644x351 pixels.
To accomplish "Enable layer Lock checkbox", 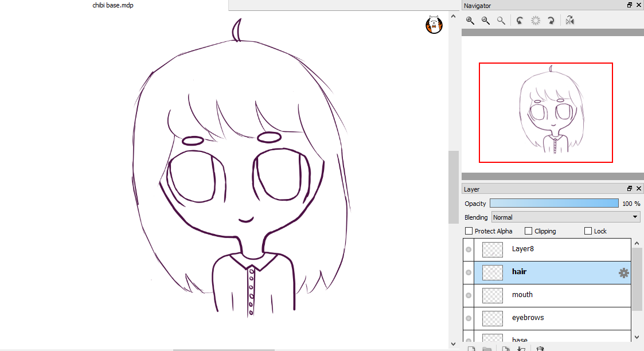I will click(588, 231).
